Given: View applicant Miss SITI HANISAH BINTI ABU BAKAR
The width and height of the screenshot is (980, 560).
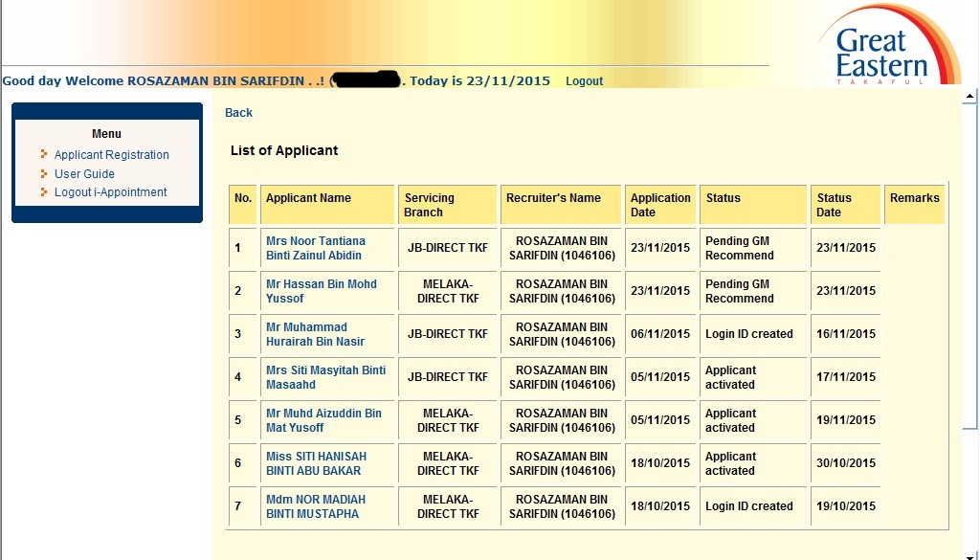Looking at the screenshot, I should tap(316, 463).
